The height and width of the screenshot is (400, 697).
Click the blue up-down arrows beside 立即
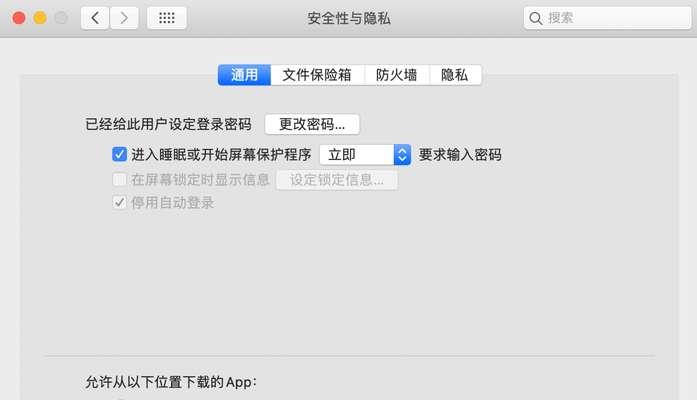[402, 155]
